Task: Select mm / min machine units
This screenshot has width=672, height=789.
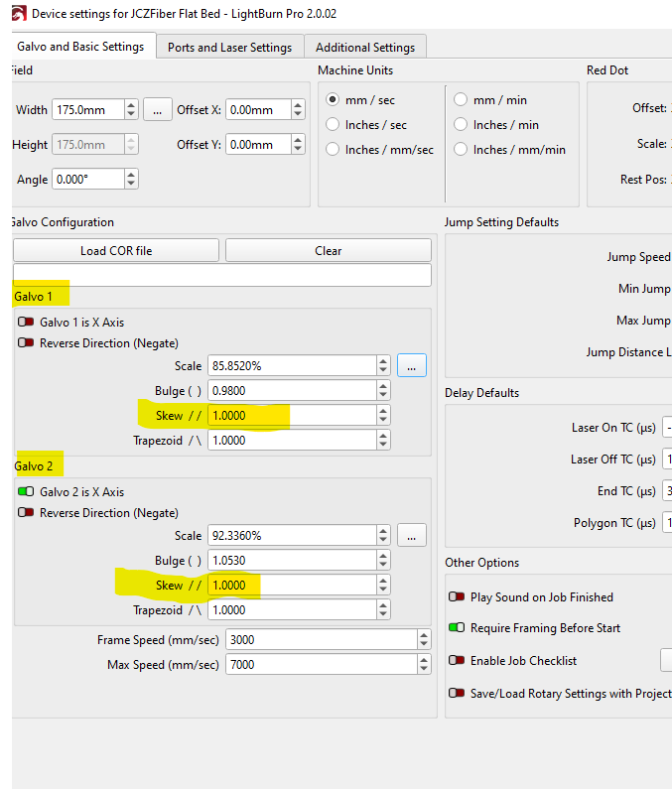Action: pyautogui.click(x=462, y=100)
